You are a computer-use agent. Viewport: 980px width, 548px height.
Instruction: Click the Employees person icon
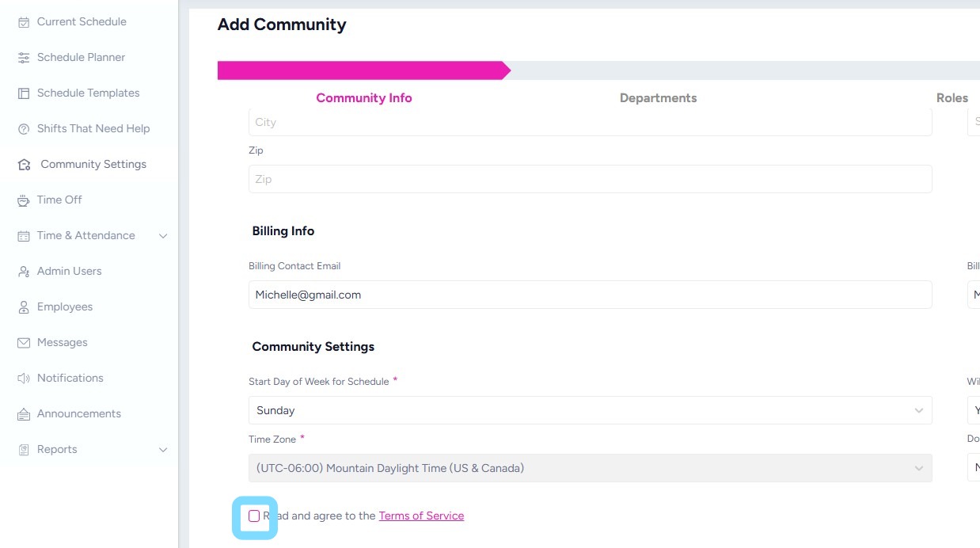(24, 307)
